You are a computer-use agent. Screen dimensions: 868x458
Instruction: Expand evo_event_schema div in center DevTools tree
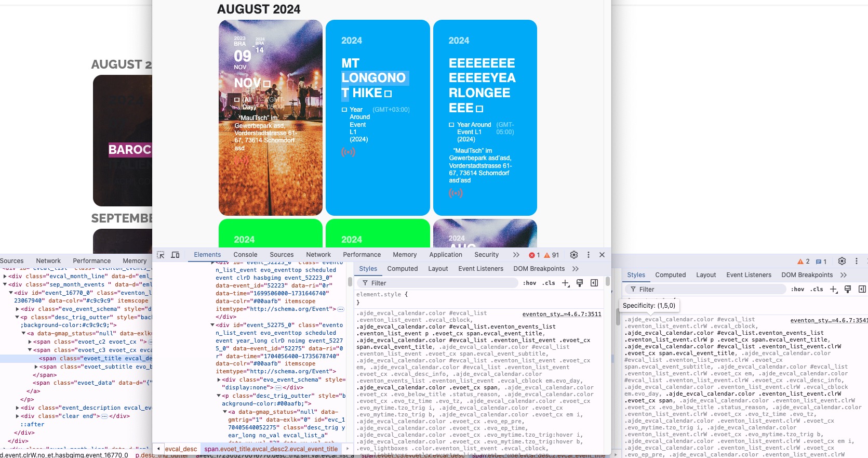tap(219, 380)
